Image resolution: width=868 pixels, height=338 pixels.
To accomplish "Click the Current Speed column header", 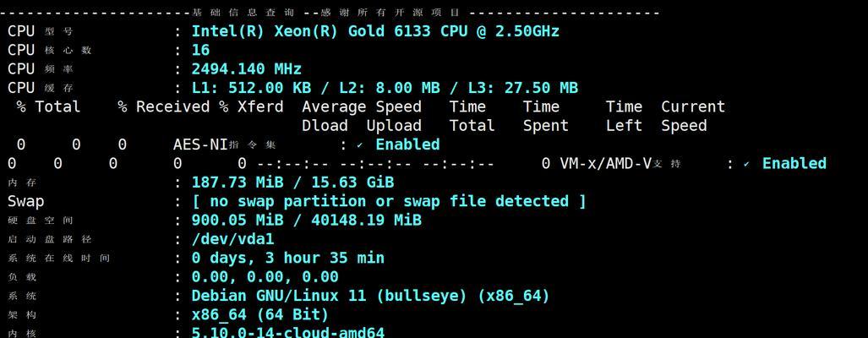I will click(x=693, y=116).
